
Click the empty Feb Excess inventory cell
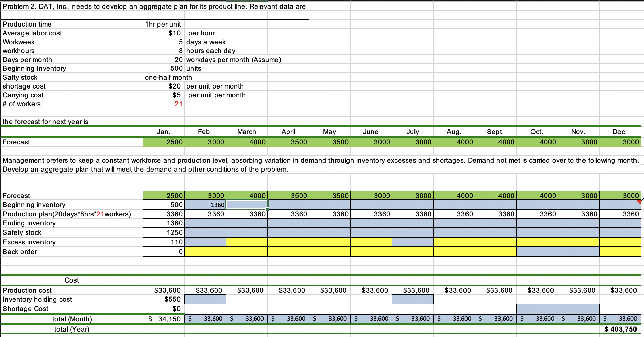point(205,242)
